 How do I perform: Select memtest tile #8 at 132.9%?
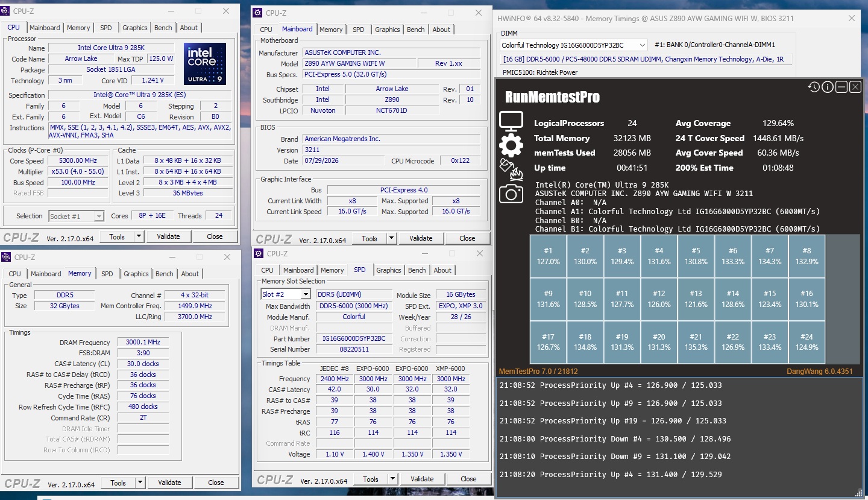807,256
